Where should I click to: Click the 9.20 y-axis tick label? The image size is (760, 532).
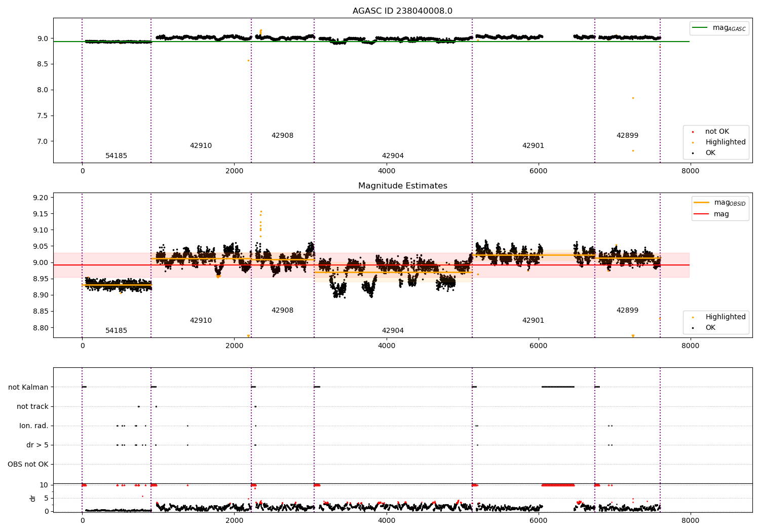point(41,198)
